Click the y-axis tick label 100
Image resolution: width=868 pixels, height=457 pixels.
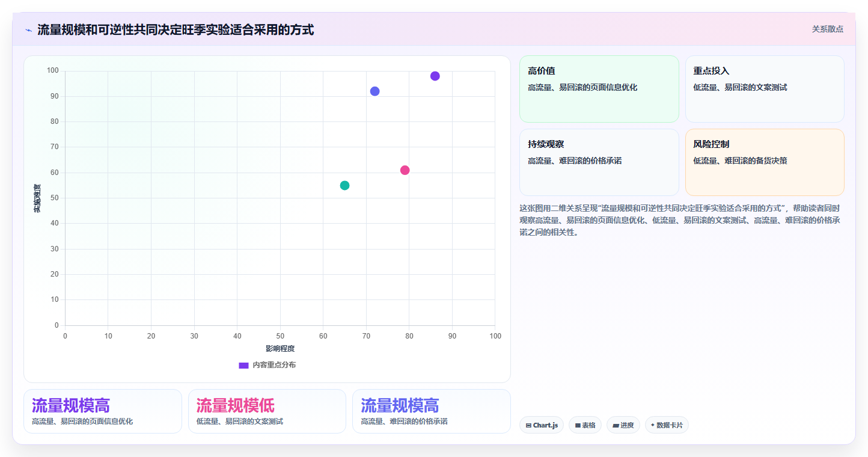(x=53, y=71)
